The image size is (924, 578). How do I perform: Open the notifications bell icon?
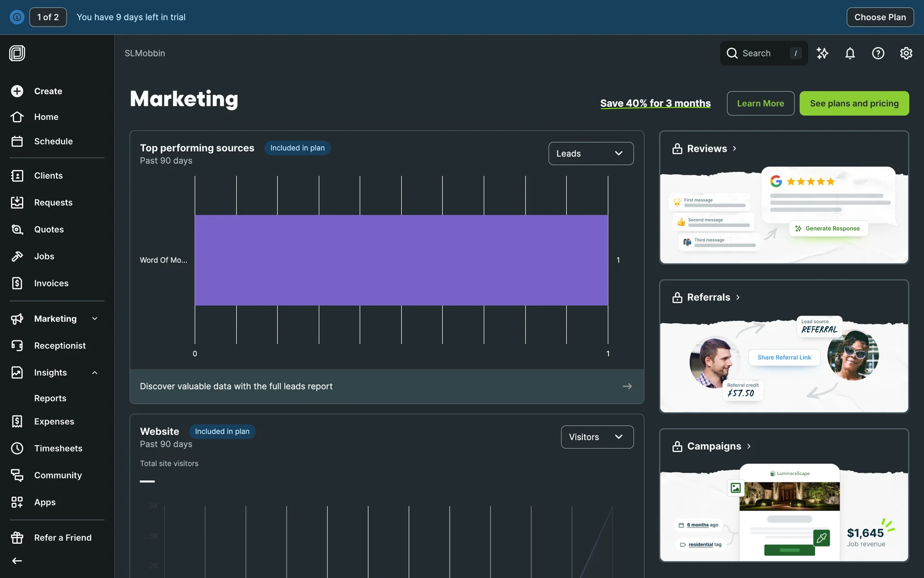pyautogui.click(x=850, y=53)
